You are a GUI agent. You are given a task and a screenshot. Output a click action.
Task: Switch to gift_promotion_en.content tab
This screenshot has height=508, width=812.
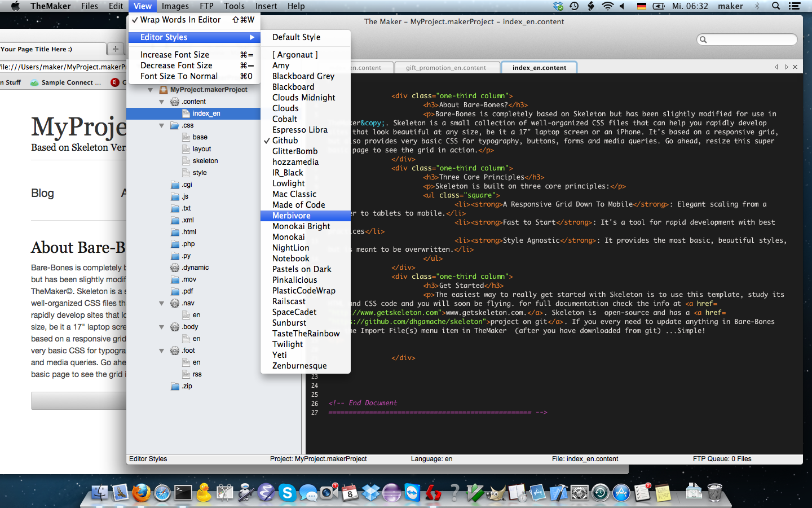[445, 68]
